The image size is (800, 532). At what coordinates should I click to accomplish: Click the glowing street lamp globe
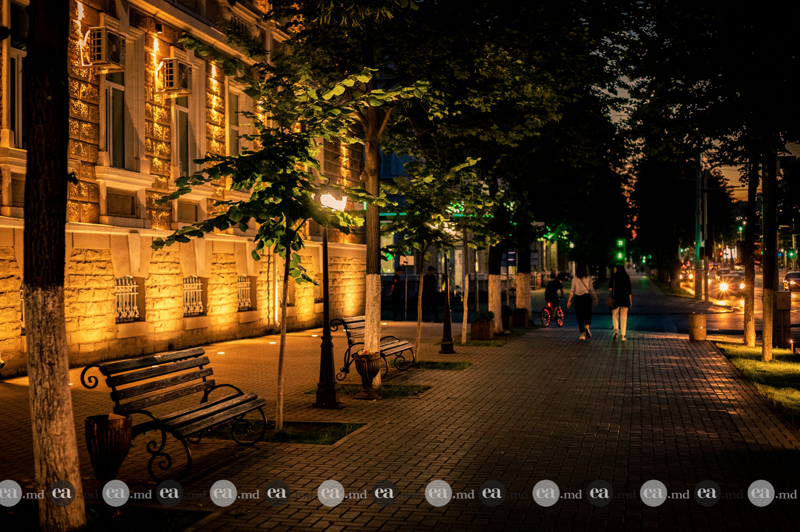(333, 202)
